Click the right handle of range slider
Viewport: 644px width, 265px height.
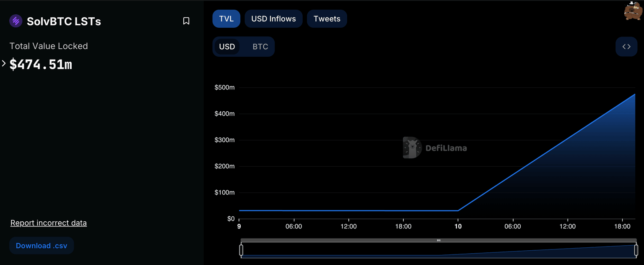[x=636, y=250]
